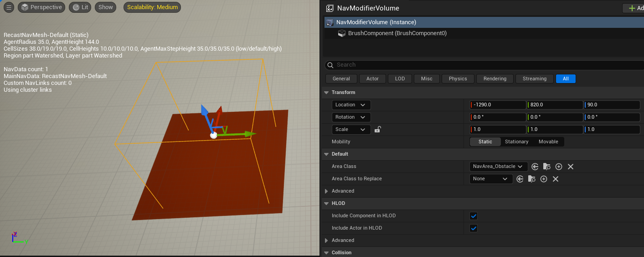Open the Show flags menu
Image resolution: width=644 pixels, height=257 pixels.
coord(106,7)
